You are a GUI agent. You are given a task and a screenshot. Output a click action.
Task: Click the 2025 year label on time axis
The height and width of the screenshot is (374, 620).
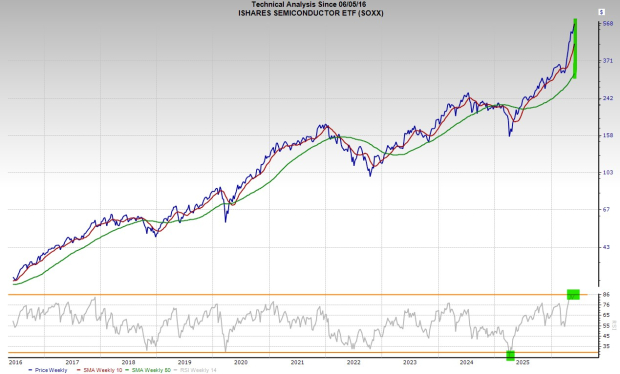coord(523,362)
